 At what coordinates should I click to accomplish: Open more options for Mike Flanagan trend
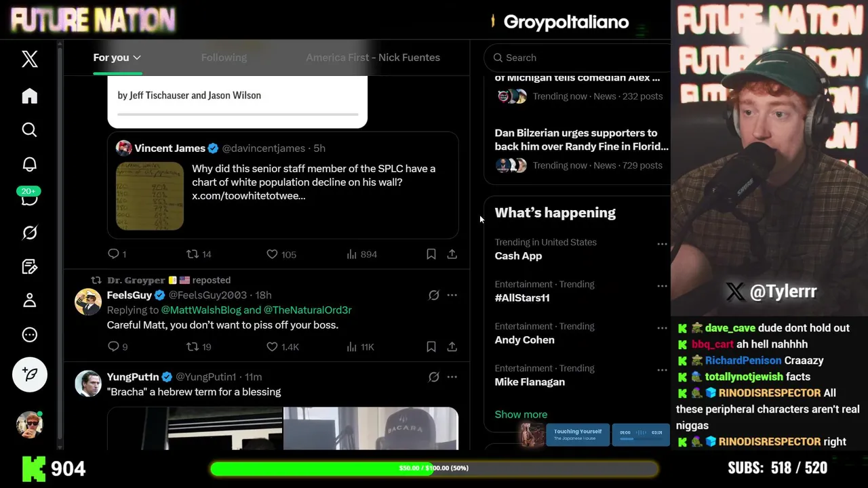click(662, 370)
